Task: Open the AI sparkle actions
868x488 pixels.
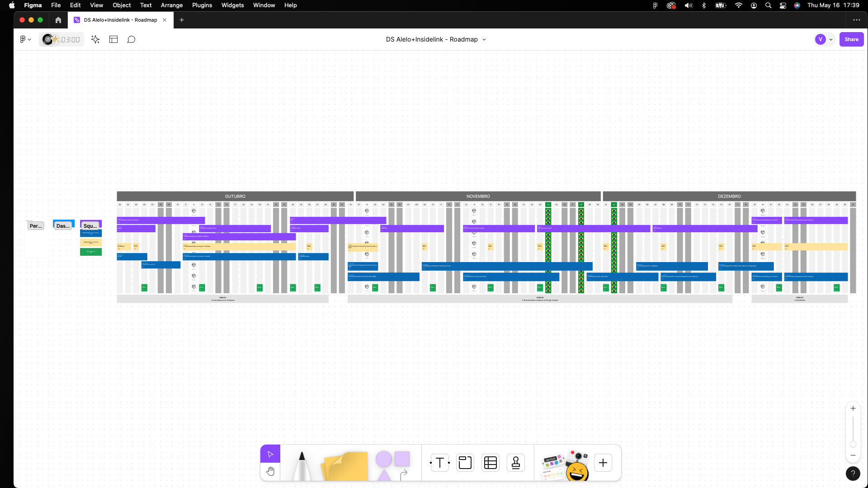Action: click(x=95, y=40)
